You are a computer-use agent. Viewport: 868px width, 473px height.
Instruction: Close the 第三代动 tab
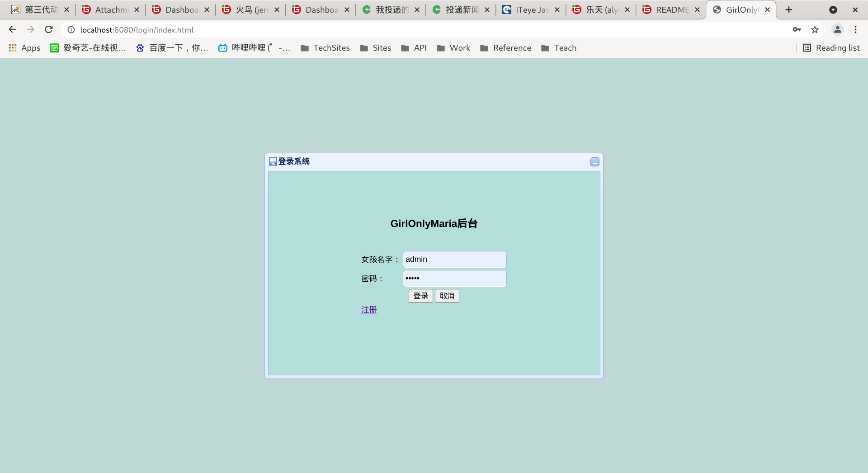[x=66, y=9]
